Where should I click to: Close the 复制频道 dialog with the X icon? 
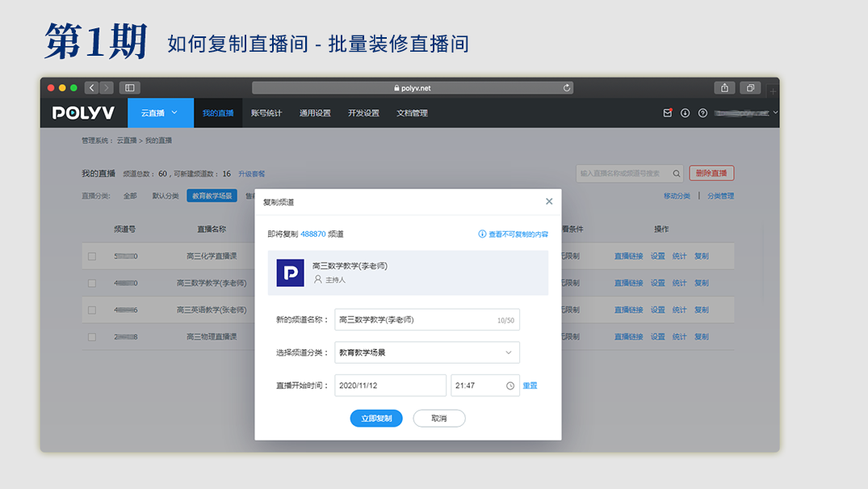(x=549, y=201)
